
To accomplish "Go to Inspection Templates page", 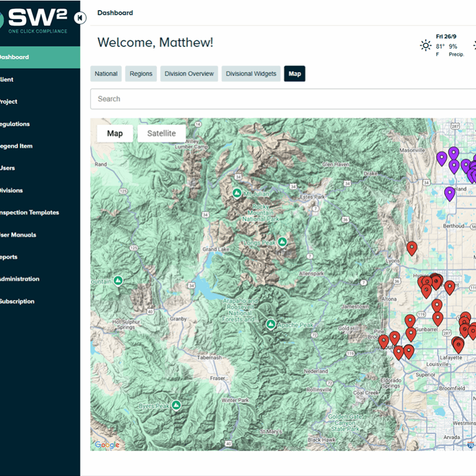I will [x=30, y=212].
